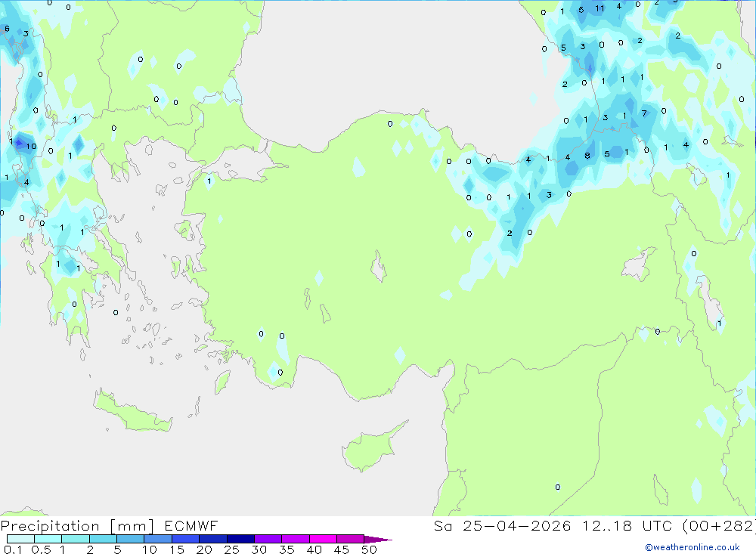Click the "20" legend scale label
Image resolution: width=756 pixels, height=554 pixels.
(204, 549)
